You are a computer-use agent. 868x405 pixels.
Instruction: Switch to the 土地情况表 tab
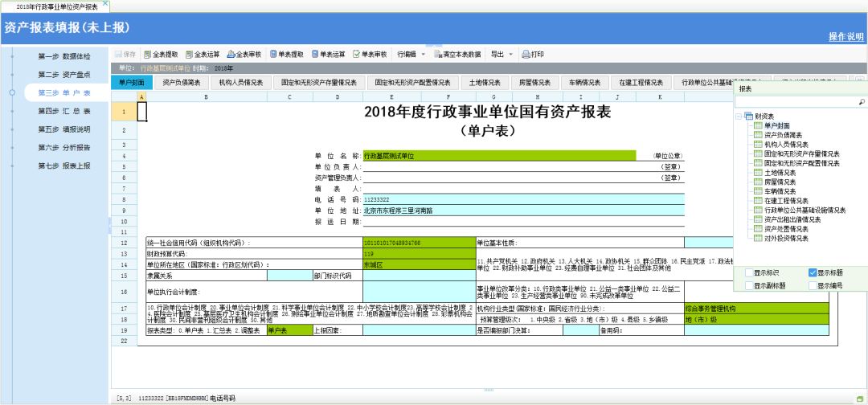coord(485,83)
